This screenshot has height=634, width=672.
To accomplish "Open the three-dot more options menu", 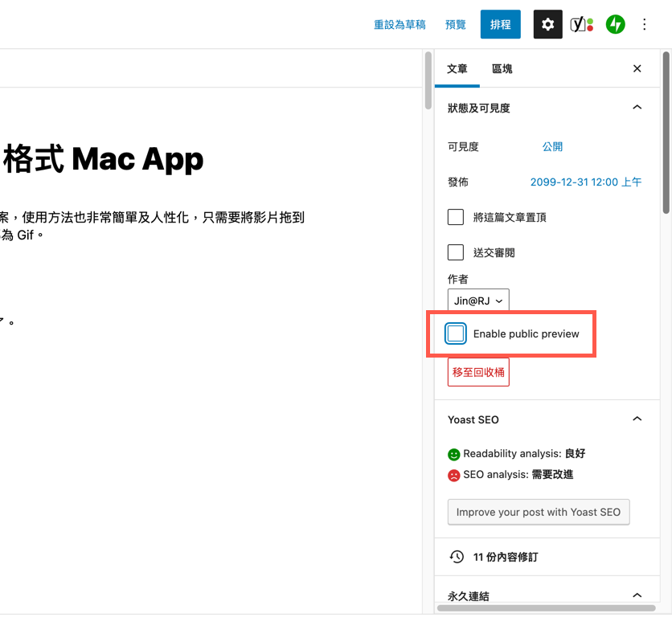I will (x=644, y=24).
